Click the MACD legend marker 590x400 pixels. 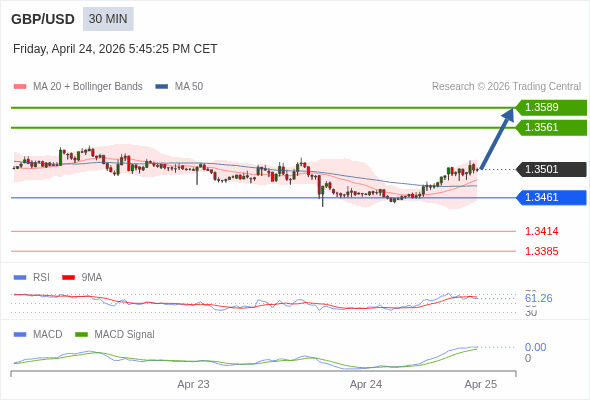tap(20, 335)
